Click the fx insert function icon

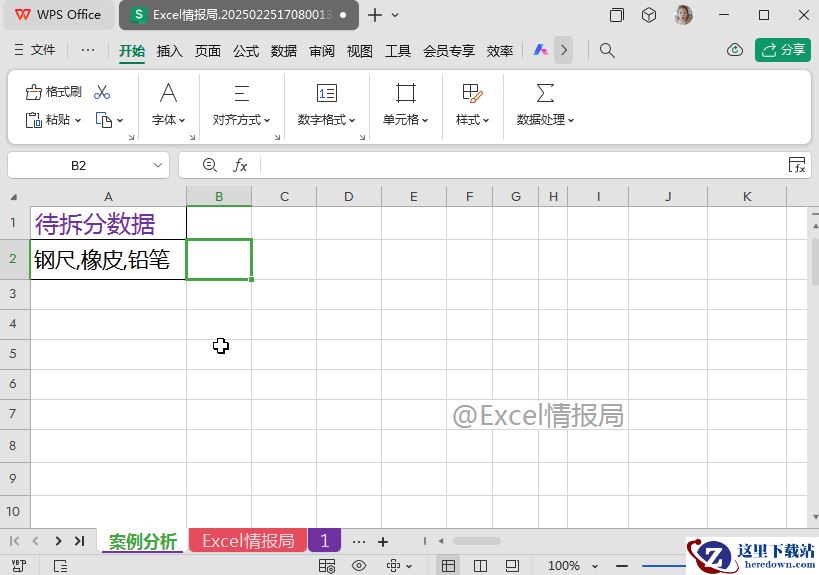click(x=240, y=166)
